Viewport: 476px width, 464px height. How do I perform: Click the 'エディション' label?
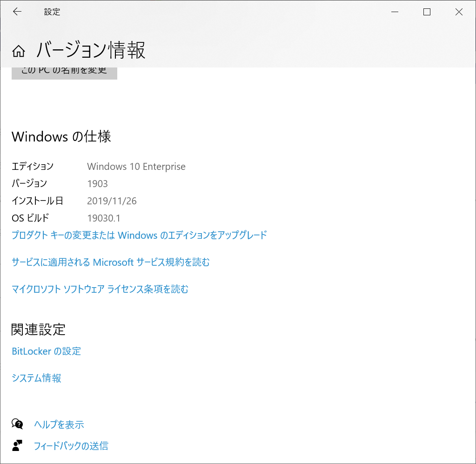coord(33,167)
